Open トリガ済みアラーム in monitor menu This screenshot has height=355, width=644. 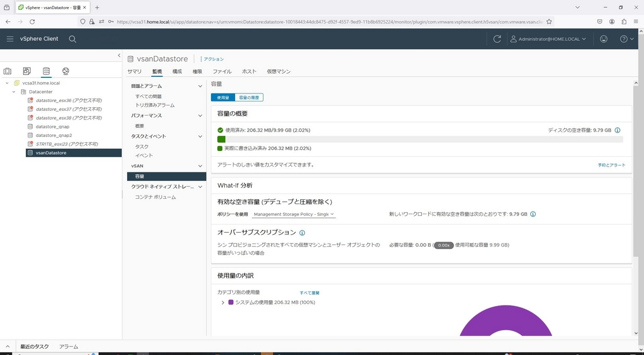tap(155, 105)
